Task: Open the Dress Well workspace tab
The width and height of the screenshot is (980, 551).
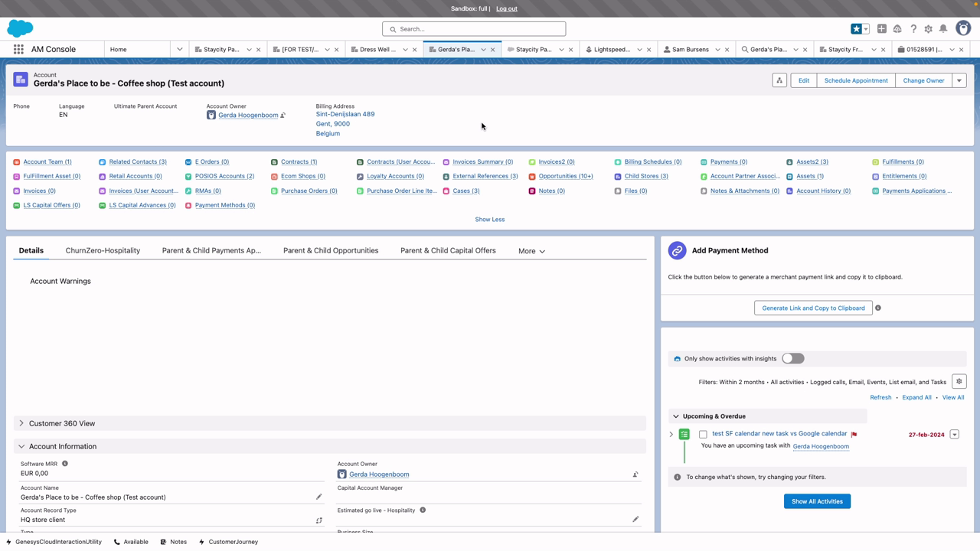Action: pos(374,49)
